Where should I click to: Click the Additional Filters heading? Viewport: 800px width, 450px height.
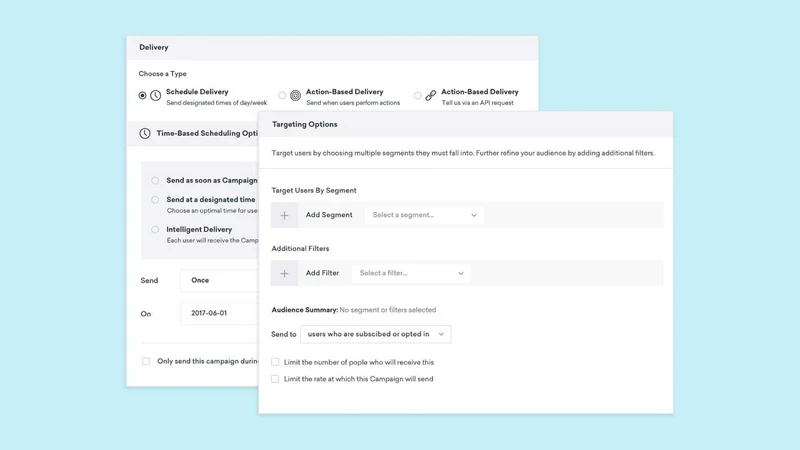coord(300,249)
